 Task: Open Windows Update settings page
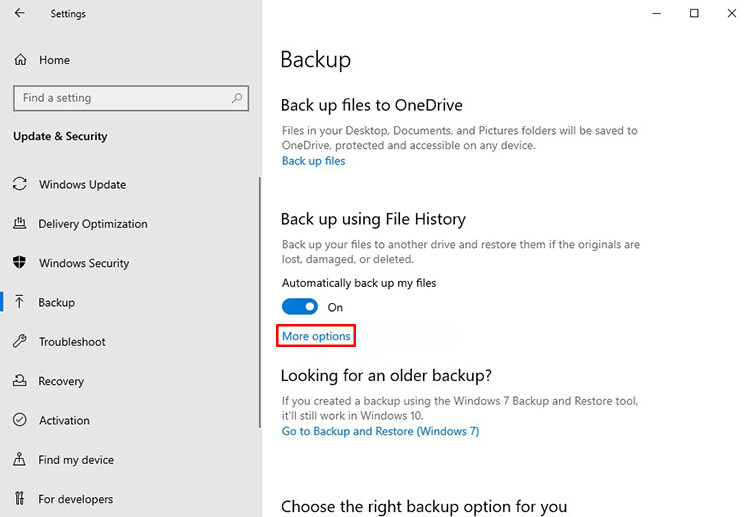[82, 185]
